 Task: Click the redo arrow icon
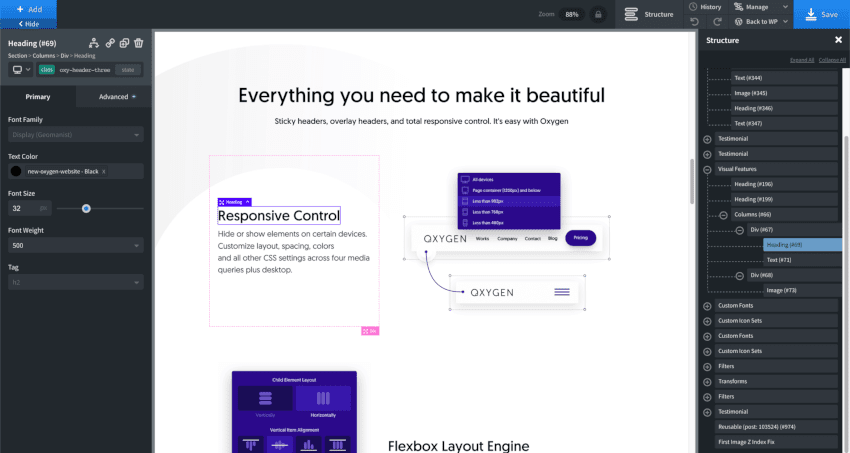tap(717, 22)
